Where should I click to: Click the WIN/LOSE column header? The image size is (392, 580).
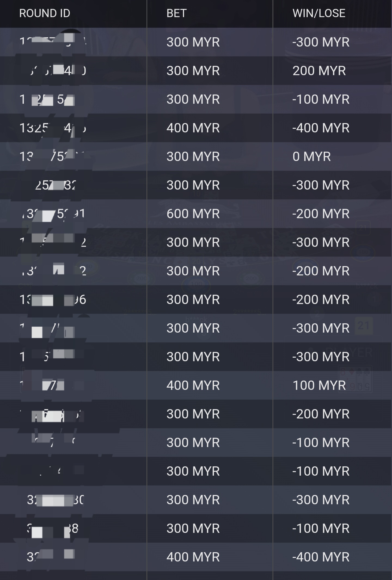coord(319,13)
